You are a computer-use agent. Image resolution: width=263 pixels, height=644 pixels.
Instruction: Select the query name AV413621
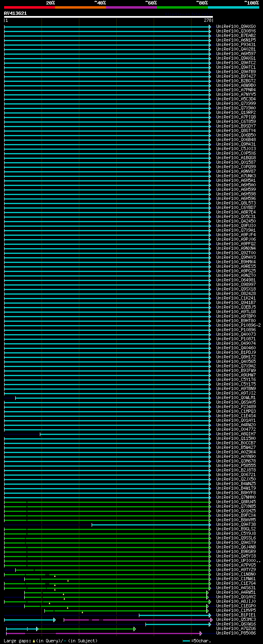tap(15, 13)
